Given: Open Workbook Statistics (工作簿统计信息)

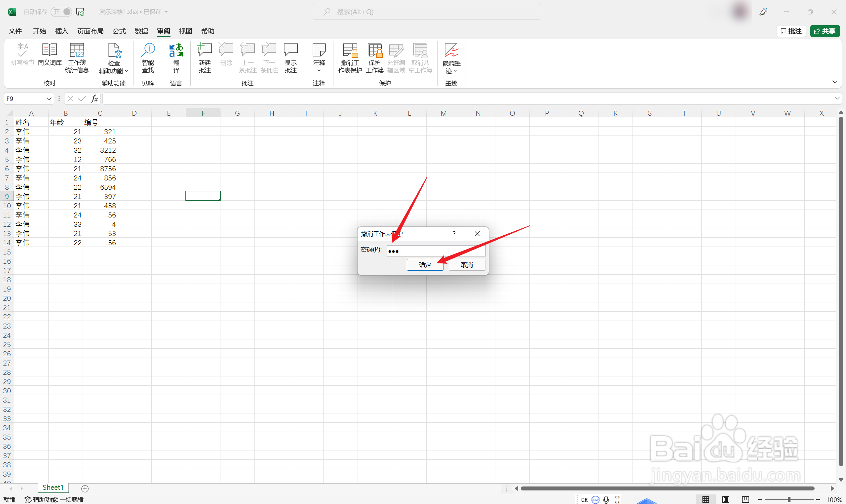Looking at the screenshot, I should (x=77, y=58).
